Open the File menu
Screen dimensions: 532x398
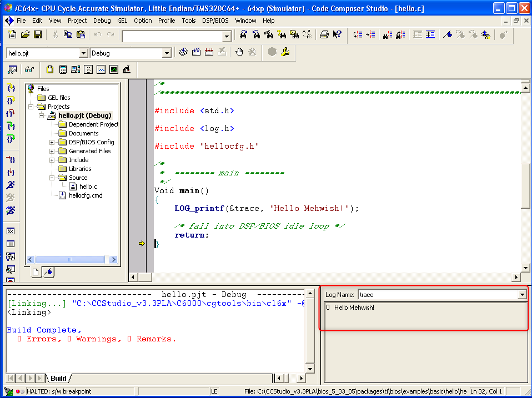(21, 21)
